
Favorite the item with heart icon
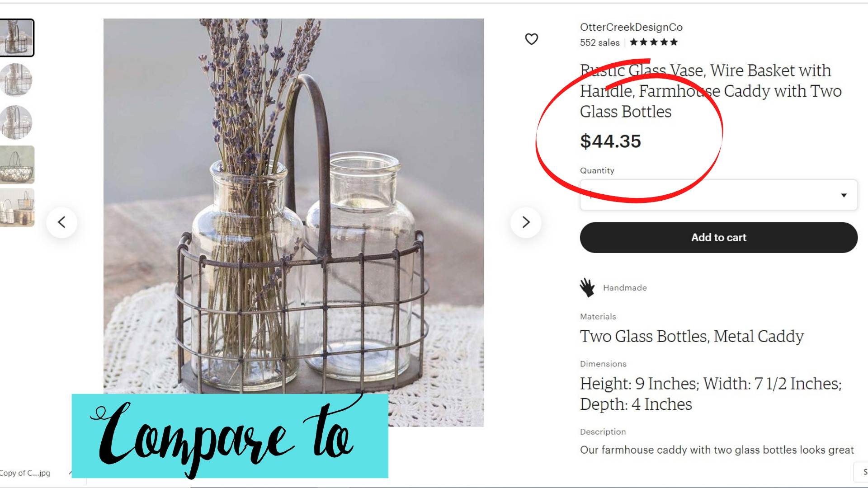[531, 39]
